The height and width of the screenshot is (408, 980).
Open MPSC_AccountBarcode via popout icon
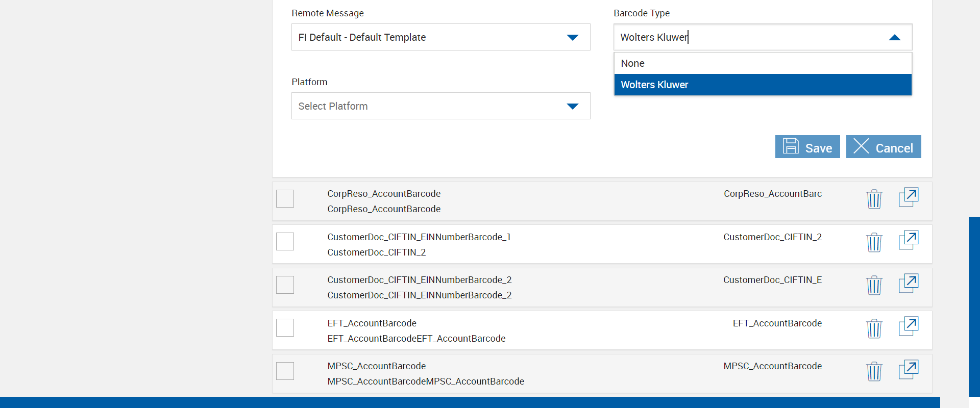click(908, 370)
